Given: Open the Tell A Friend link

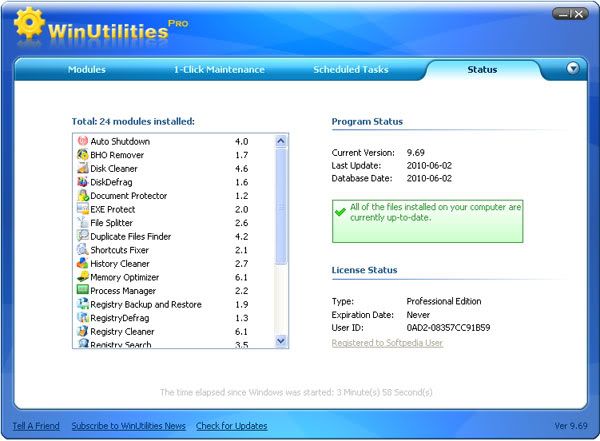Looking at the screenshot, I should click(x=36, y=426).
